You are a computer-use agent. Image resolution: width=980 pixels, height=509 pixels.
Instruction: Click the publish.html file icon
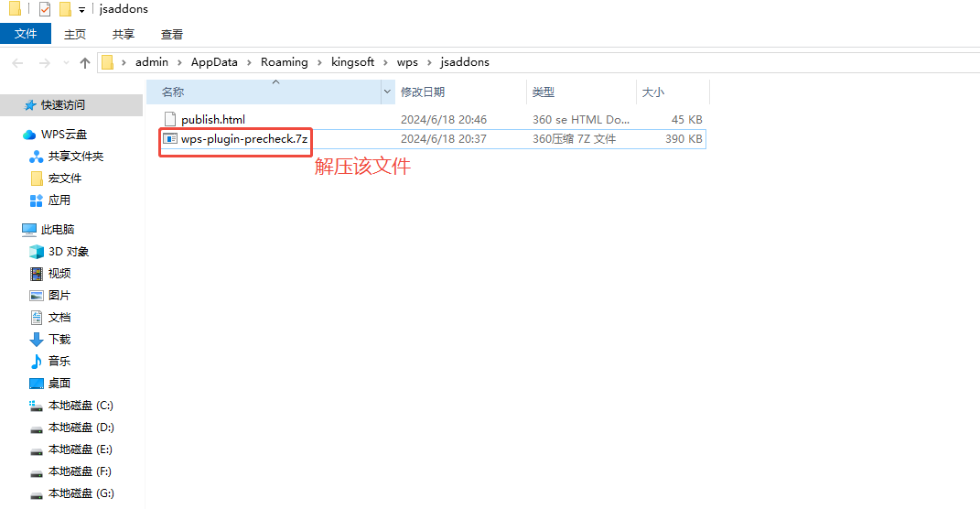170,119
